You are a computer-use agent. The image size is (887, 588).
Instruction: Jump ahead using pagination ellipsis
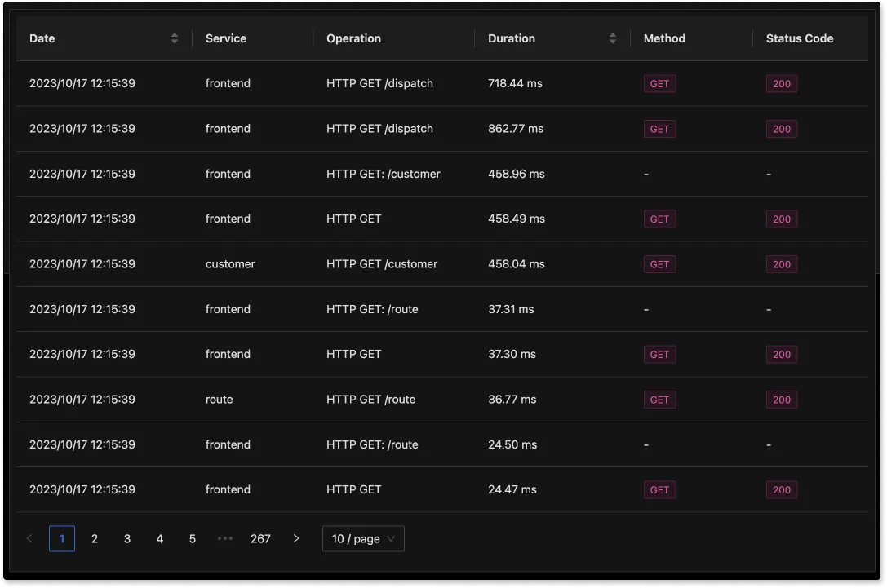tap(225, 539)
